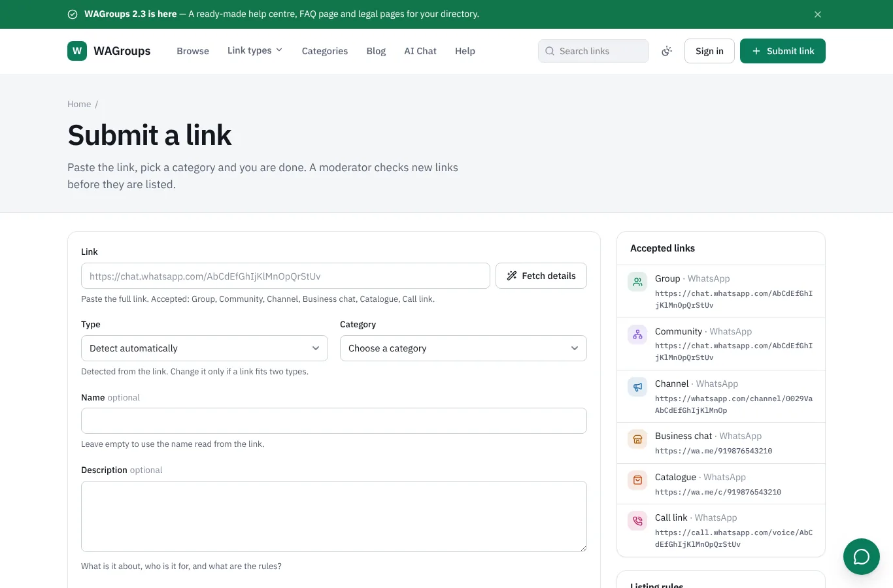Click the Business chat storefront icon

coord(637,440)
